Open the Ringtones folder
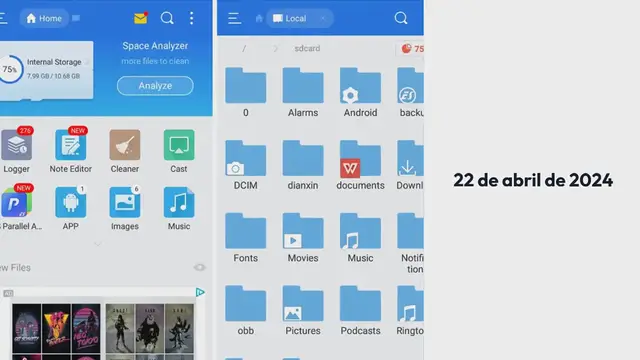Image resolution: width=640 pixels, height=360 pixels. tap(410, 304)
